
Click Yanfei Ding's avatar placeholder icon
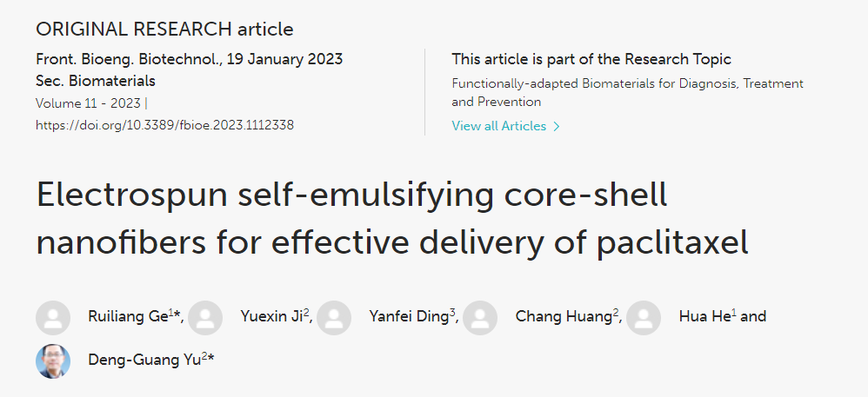coord(334,318)
